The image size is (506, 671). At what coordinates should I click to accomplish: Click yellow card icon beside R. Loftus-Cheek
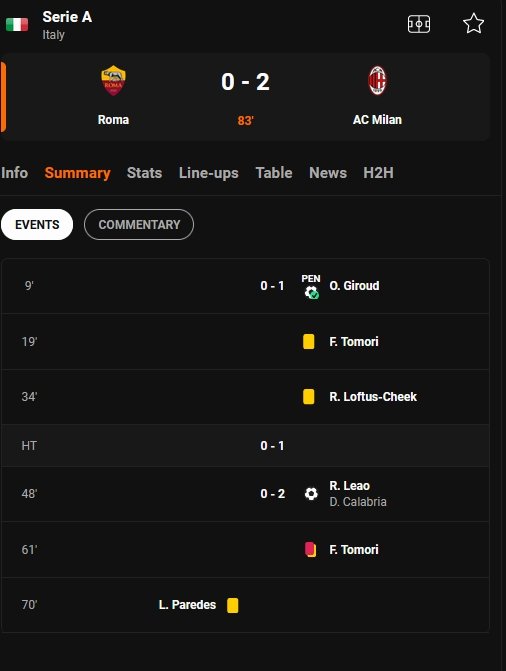click(x=309, y=396)
